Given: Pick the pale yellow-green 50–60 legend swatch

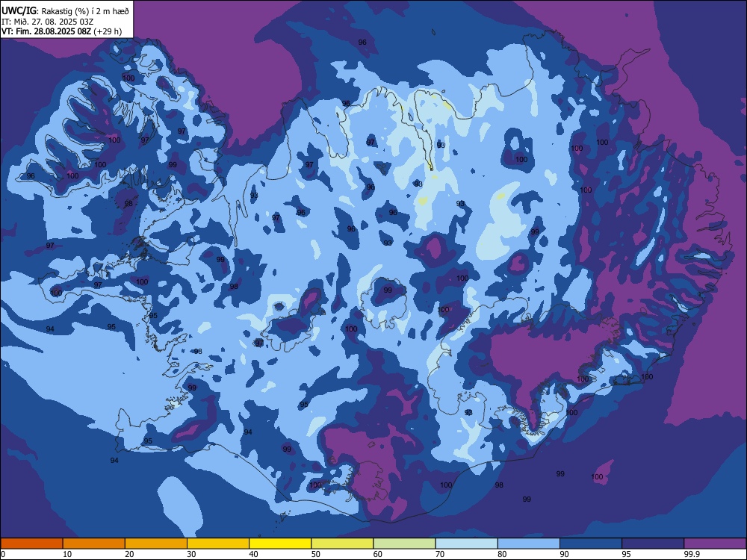Looking at the screenshot, I should pos(343,544).
